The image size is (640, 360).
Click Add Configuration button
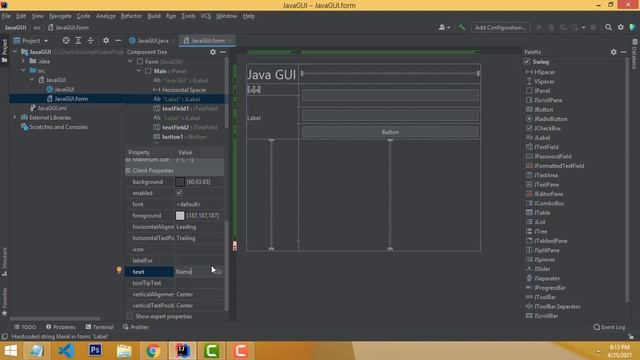pos(500,27)
